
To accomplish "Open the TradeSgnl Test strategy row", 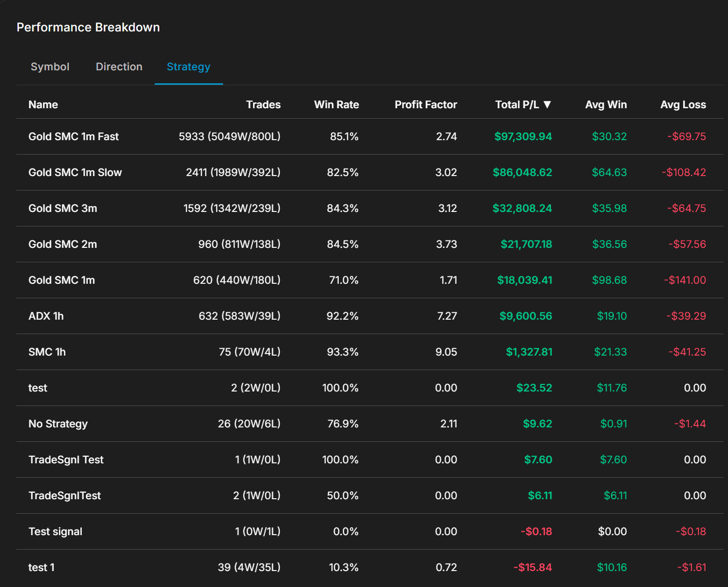I will [66, 459].
